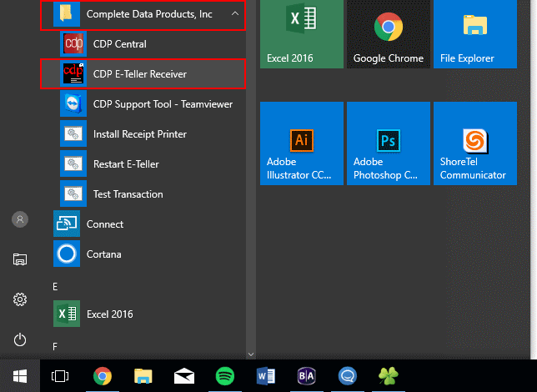
Task: Open File Explorer from the taskbar
Action: [x=143, y=376]
